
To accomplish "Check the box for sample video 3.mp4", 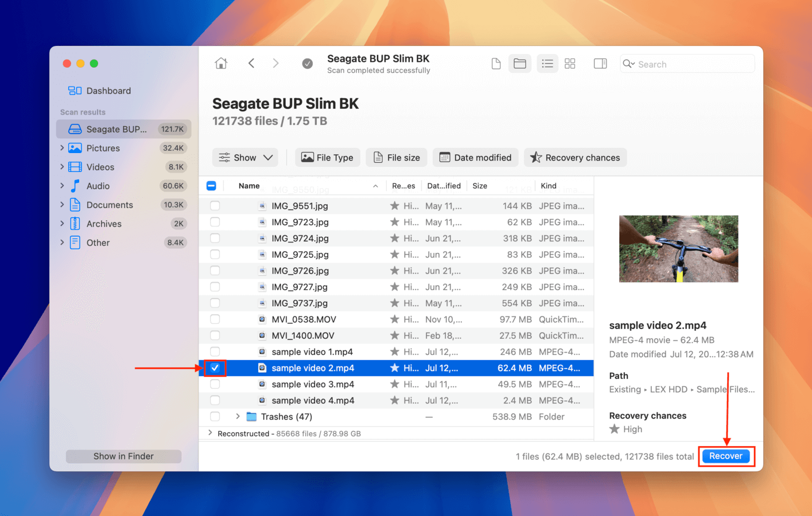I will click(215, 384).
